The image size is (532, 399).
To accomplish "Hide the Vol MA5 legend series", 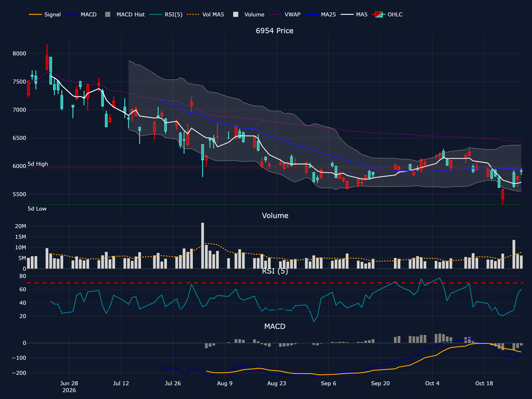I will [x=206, y=14].
